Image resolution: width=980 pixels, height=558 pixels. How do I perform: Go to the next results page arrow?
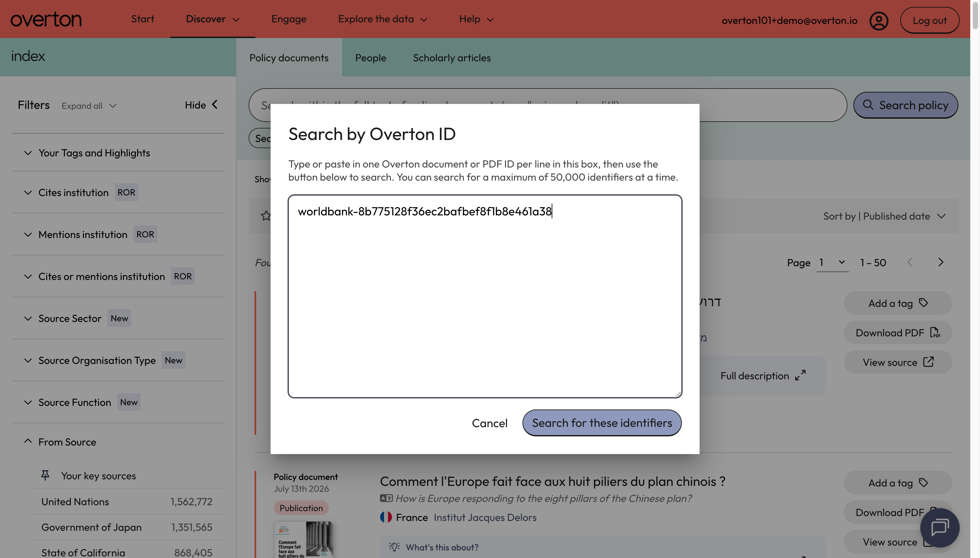[x=941, y=262]
